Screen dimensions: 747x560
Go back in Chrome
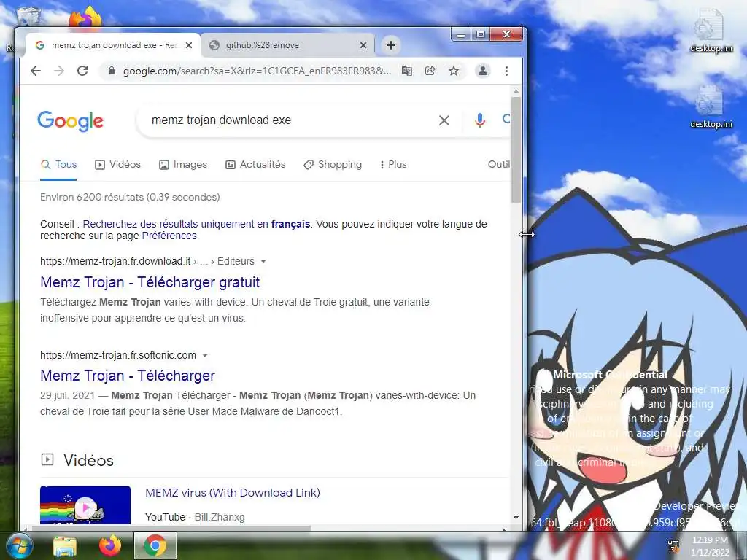tap(36, 71)
